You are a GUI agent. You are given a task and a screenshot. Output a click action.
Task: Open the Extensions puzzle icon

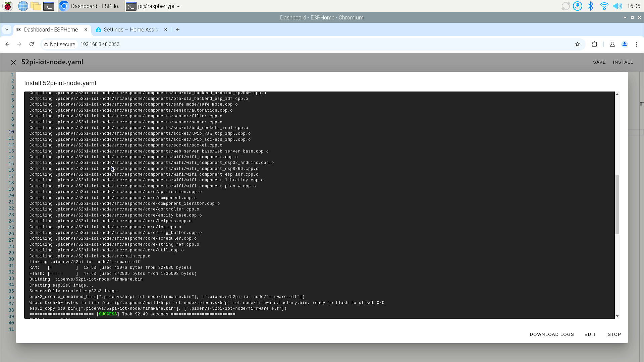pyautogui.click(x=594, y=44)
